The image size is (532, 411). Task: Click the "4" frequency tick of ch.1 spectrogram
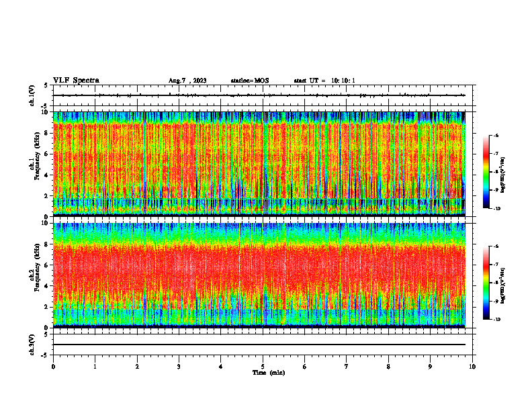[x=47, y=175]
